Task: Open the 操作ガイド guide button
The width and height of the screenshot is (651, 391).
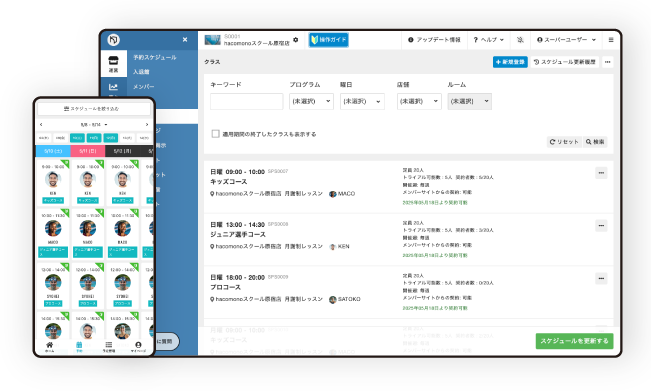Action: (328, 40)
